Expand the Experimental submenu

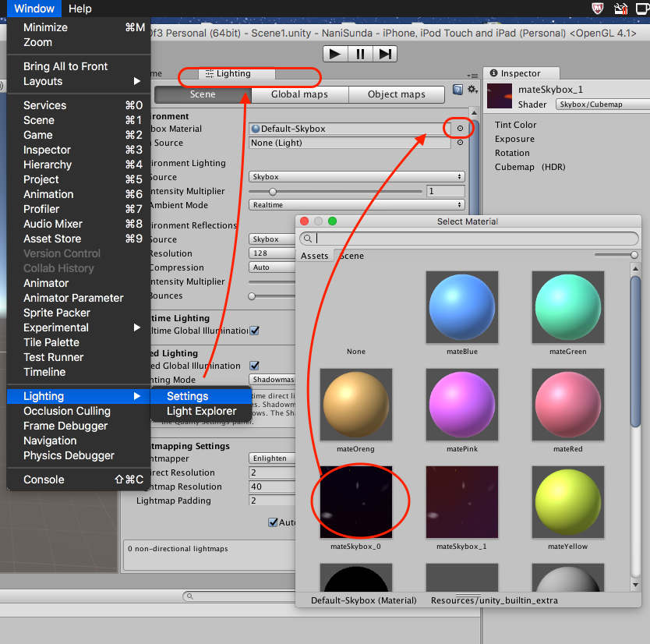point(79,327)
